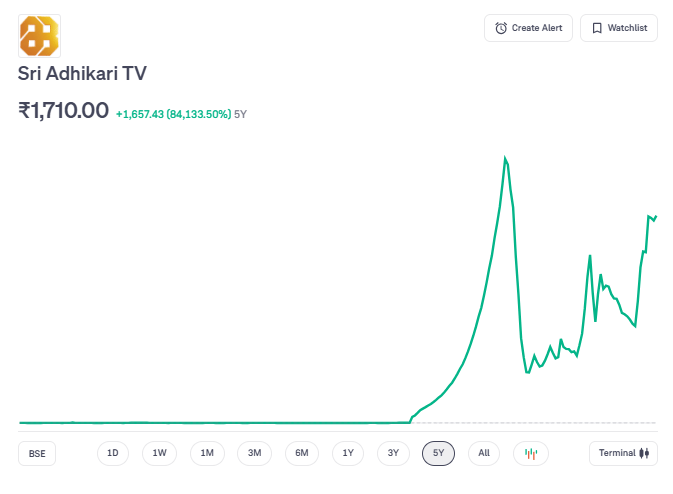Viewport: 673px width, 494px height.
Task: Show the 1Y price chart
Action: 348,453
